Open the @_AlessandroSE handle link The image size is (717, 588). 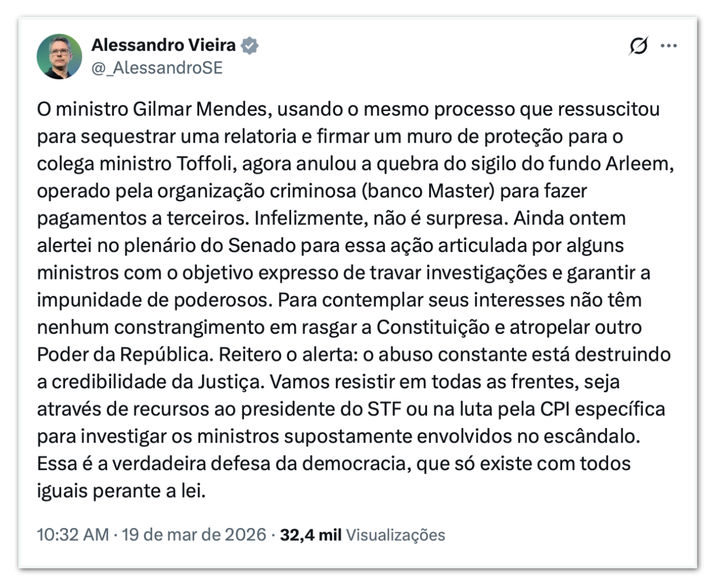(157, 68)
